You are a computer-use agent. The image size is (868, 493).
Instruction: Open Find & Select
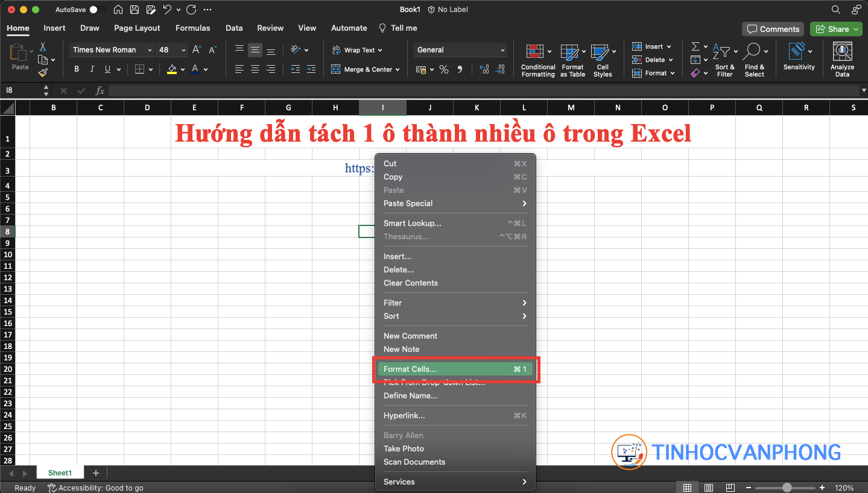(754, 60)
